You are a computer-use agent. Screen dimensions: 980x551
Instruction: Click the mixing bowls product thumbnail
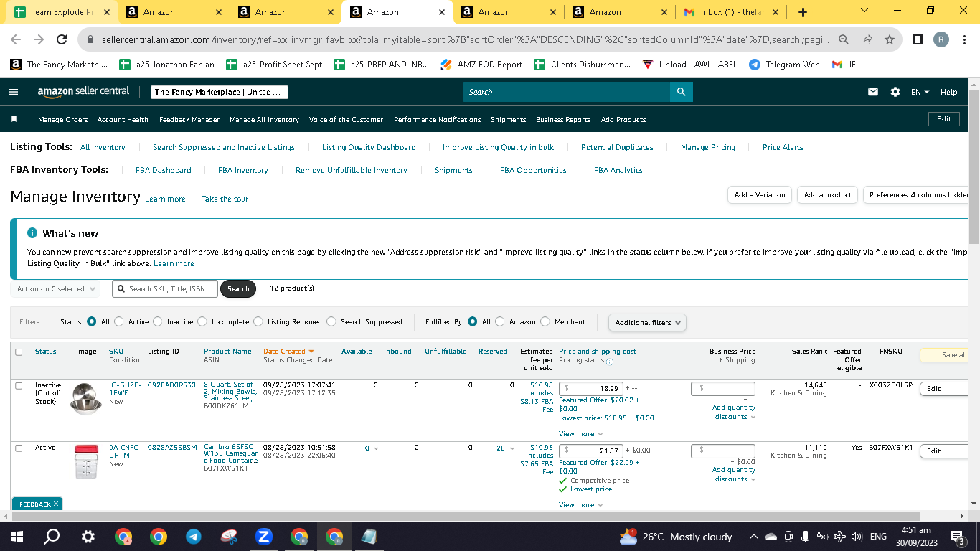[85, 399]
